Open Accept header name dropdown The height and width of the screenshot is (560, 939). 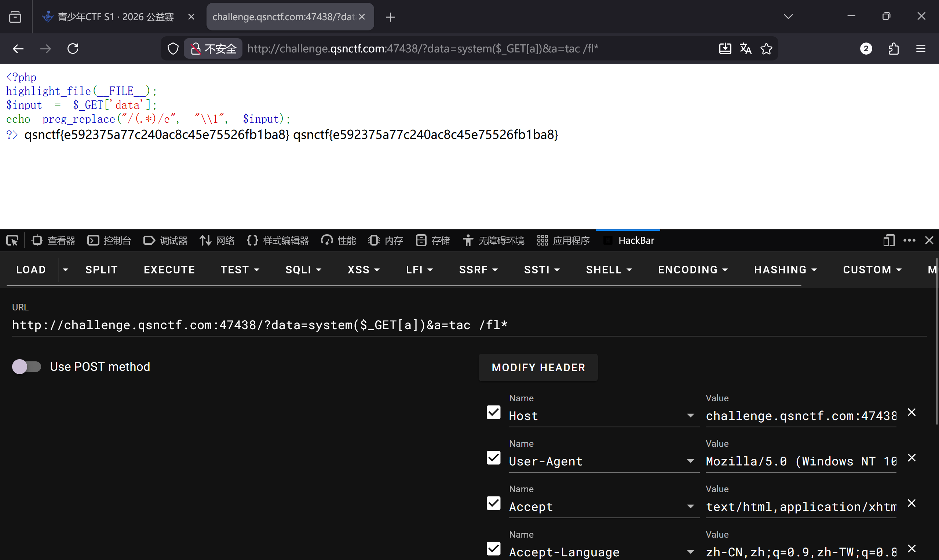(x=690, y=506)
